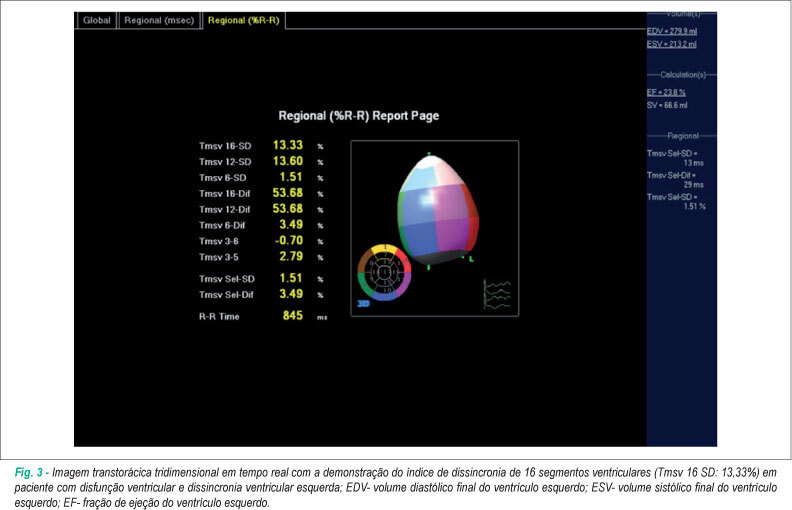
Task: Select the Tmsv Sel-SD row label
Action: (x=227, y=279)
